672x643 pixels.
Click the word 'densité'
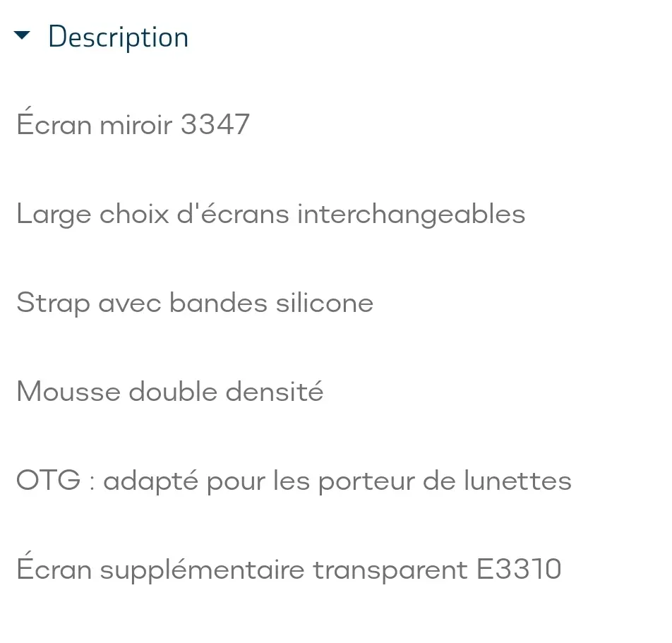[275, 390]
